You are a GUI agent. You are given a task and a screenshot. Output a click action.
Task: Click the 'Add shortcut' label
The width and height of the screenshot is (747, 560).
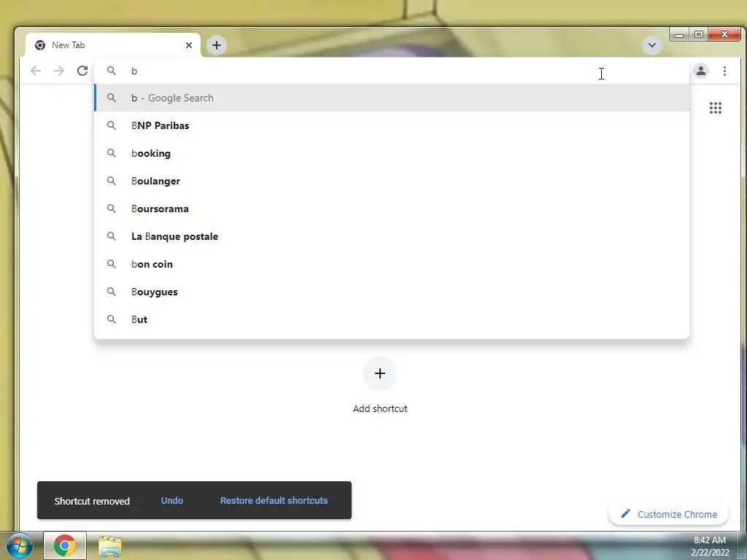[379, 408]
